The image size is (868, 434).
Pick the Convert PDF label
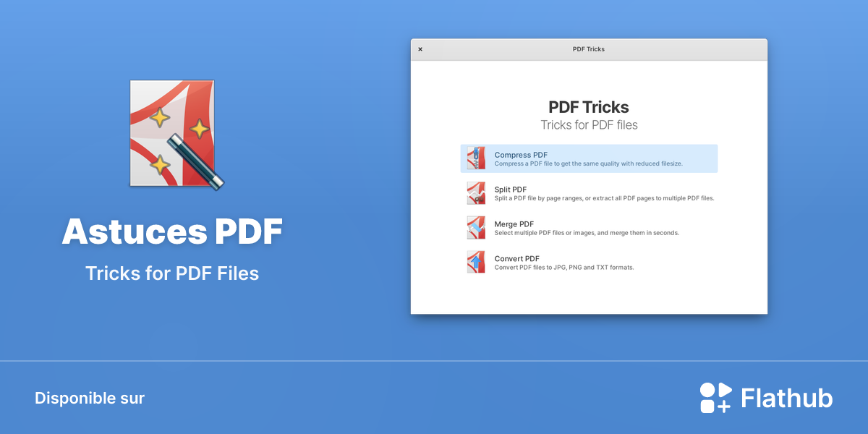point(517,258)
